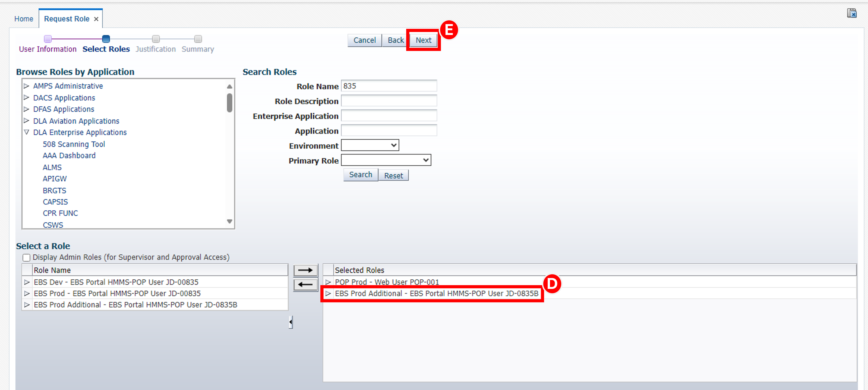
Task: Click the right arrow to add role
Action: tap(305, 270)
